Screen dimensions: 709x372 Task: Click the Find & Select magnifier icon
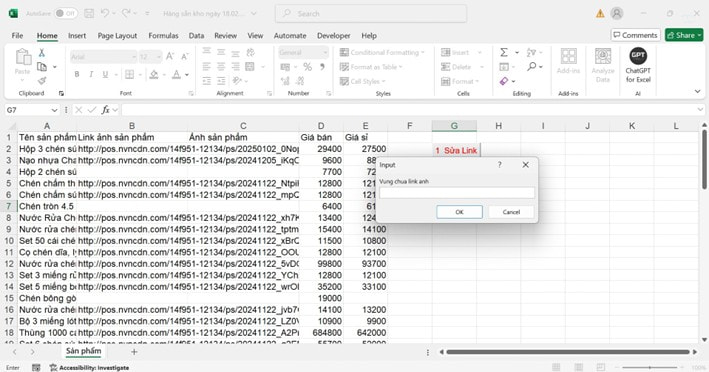click(x=532, y=67)
